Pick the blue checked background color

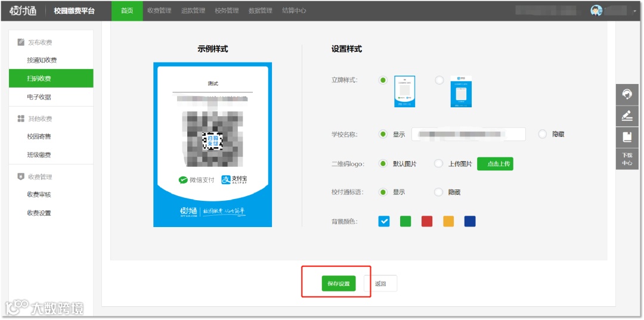click(384, 222)
